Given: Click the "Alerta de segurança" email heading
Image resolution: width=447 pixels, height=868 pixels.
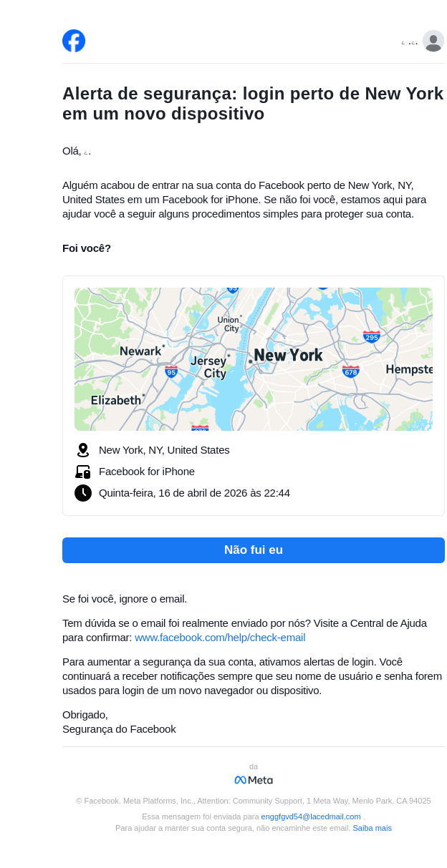Looking at the screenshot, I should [x=253, y=104].
